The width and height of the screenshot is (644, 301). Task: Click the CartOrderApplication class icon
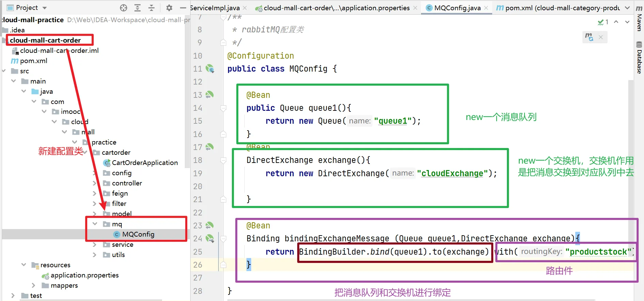tap(107, 163)
